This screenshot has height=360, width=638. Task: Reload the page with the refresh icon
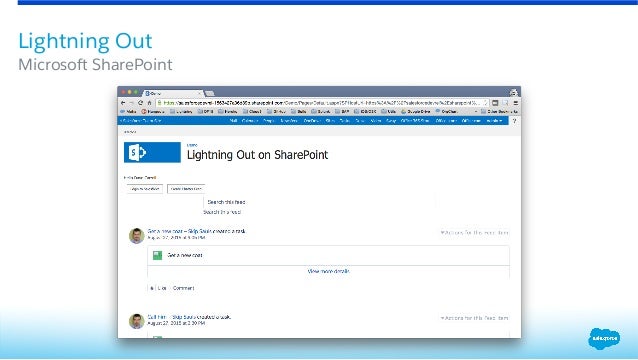click(x=140, y=103)
